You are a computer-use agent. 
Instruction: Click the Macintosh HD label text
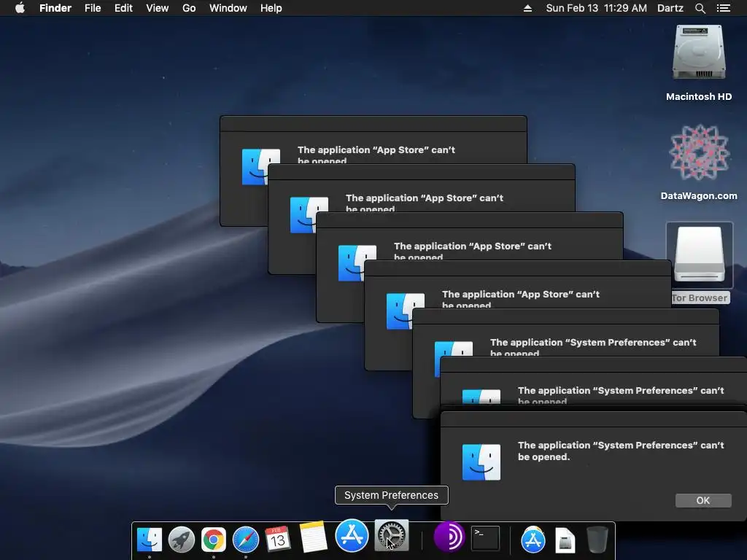coord(699,97)
